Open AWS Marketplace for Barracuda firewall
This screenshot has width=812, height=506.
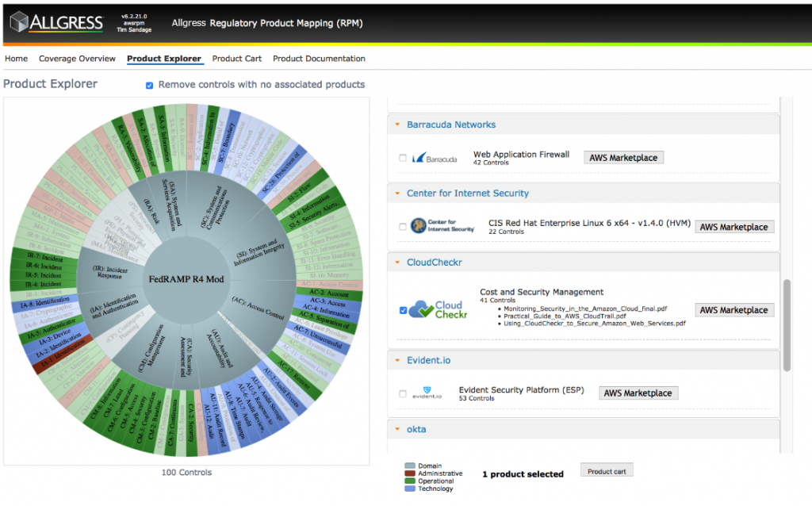(x=623, y=158)
